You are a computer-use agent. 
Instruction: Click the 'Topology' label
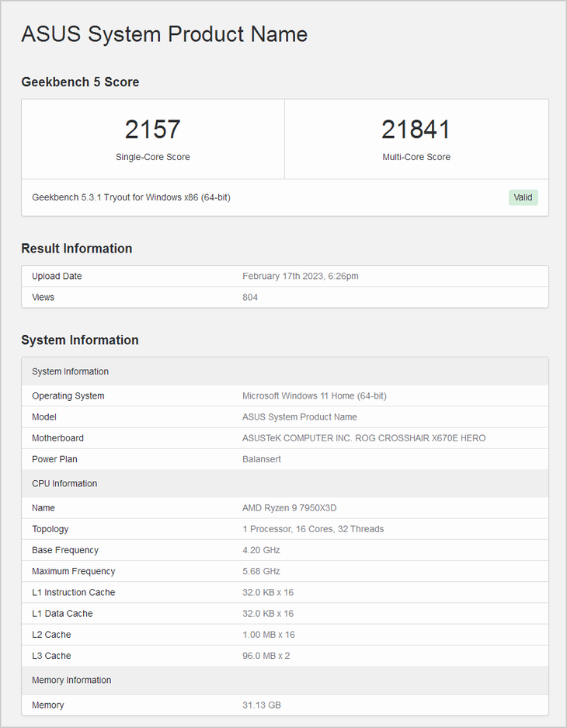tap(50, 529)
